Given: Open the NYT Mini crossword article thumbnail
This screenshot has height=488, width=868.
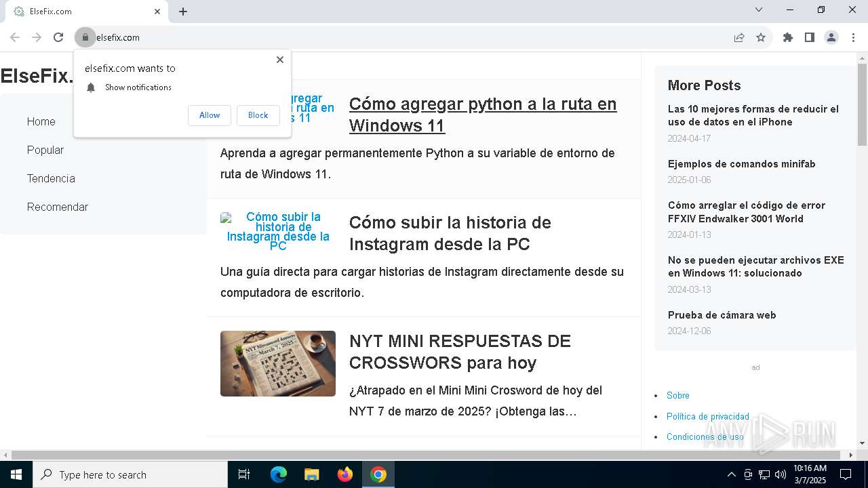Looking at the screenshot, I should pyautogui.click(x=278, y=363).
